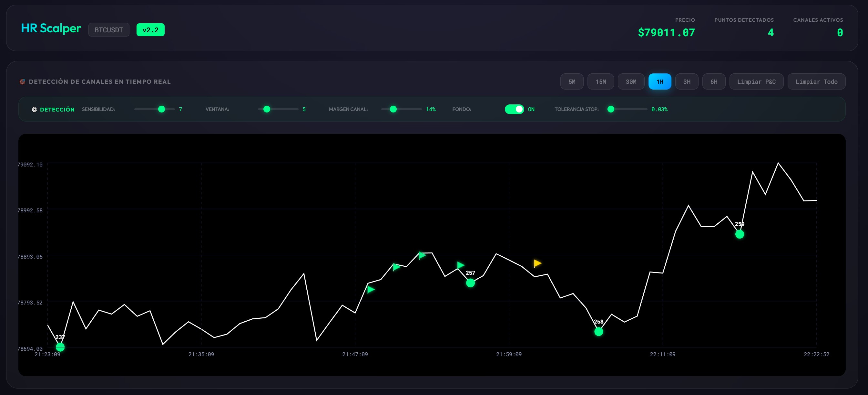This screenshot has width=868, height=395.
Task: Turn off the FONDO toggle
Action: tap(514, 109)
